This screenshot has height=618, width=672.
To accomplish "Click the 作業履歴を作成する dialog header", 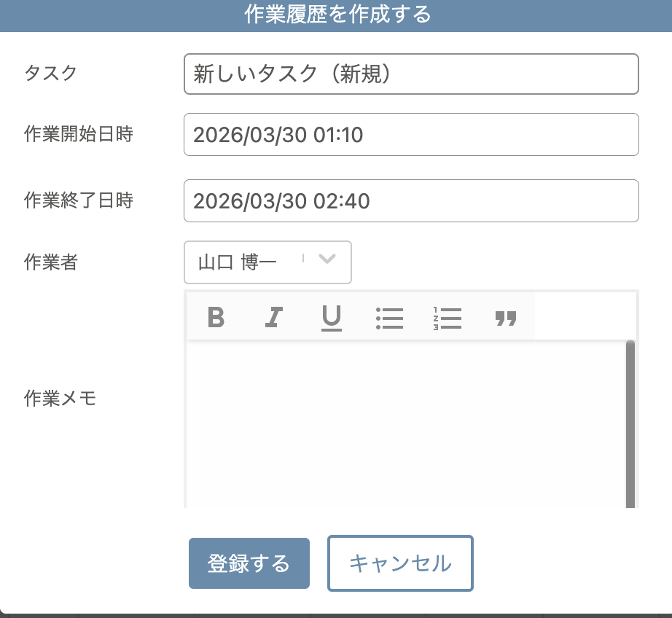I will (336, 15).
